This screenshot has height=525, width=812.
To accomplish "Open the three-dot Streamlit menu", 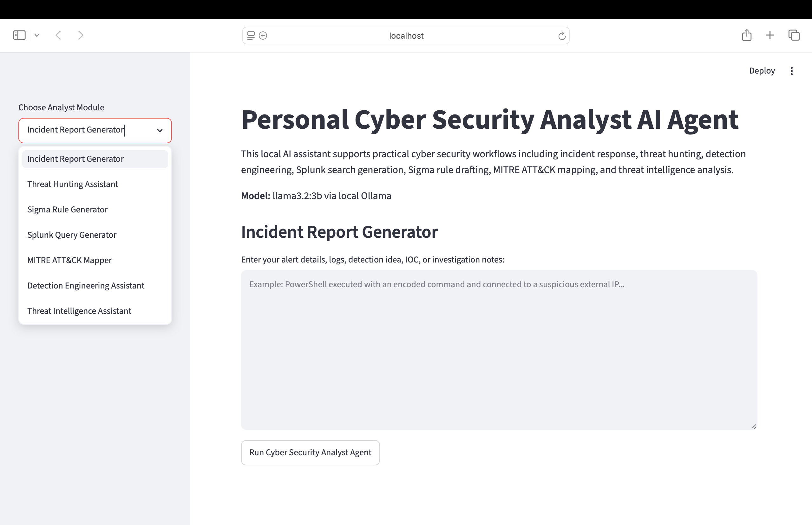I will coord(791,71).
